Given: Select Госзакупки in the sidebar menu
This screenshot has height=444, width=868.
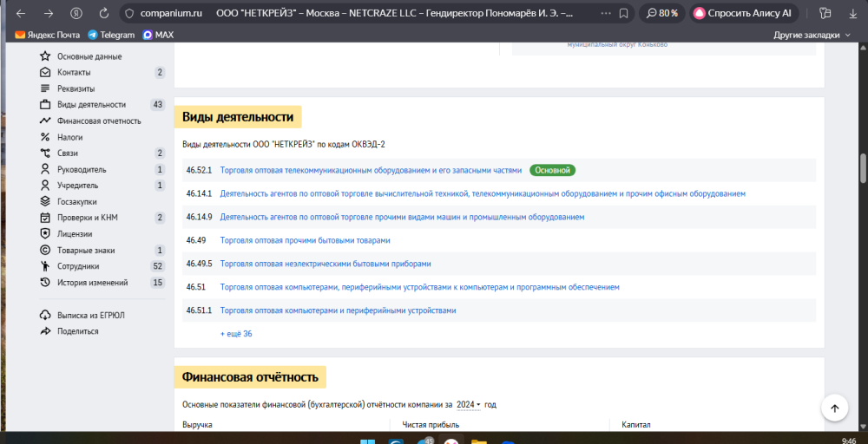Looking at the screenshot, I should pyautogui.click(x=79, y=201).
